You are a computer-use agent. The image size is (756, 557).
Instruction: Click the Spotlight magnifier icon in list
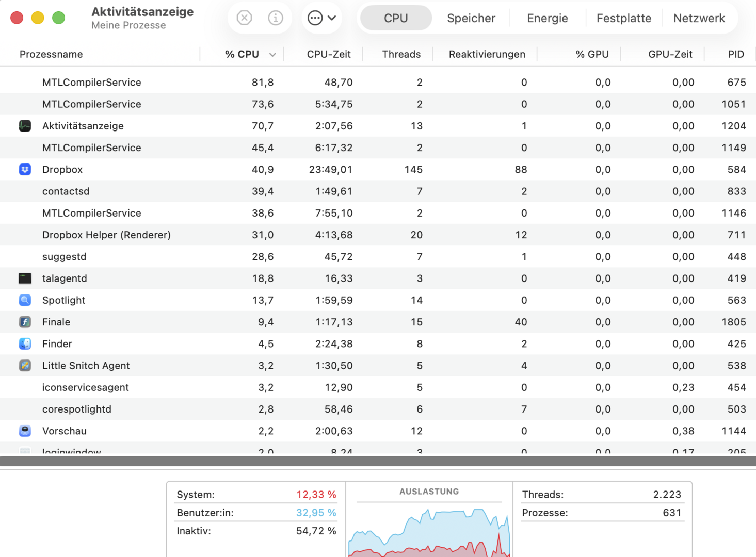25,300
